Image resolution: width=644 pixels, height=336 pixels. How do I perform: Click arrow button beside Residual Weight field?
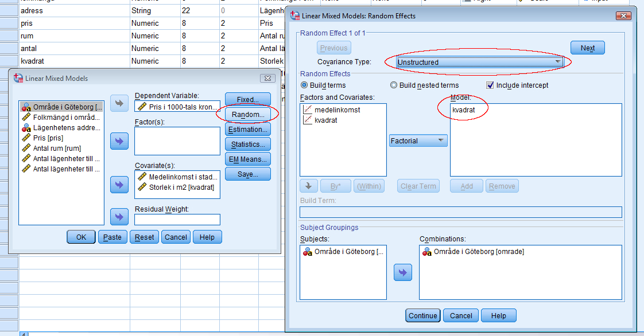(x=119, y=217)
